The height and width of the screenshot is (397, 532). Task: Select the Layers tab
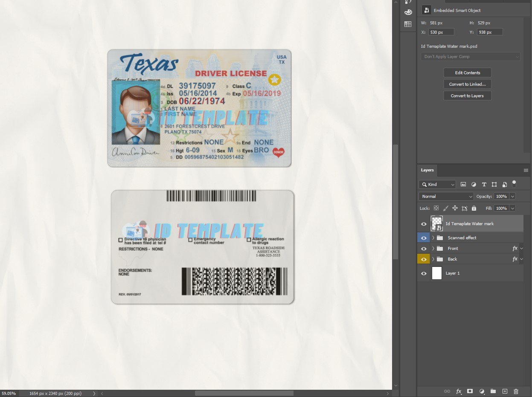click(427, 170)
